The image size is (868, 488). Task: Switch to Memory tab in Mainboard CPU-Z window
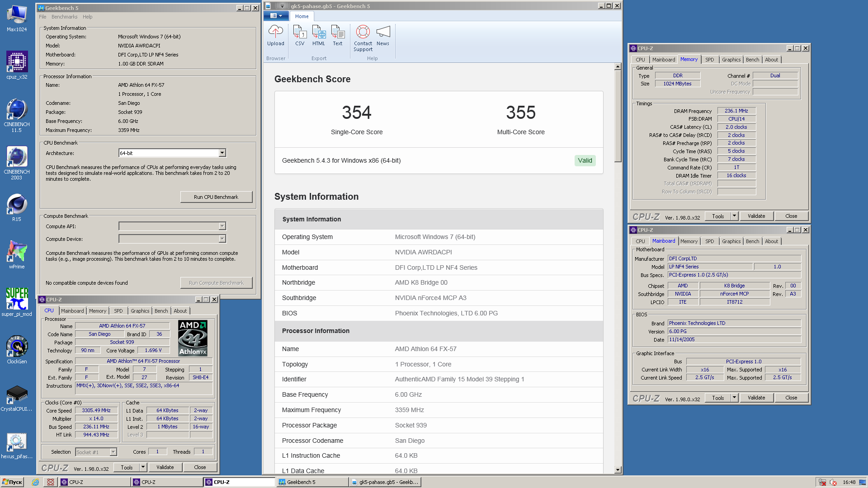pyautogui.click(x=689, y=241)
